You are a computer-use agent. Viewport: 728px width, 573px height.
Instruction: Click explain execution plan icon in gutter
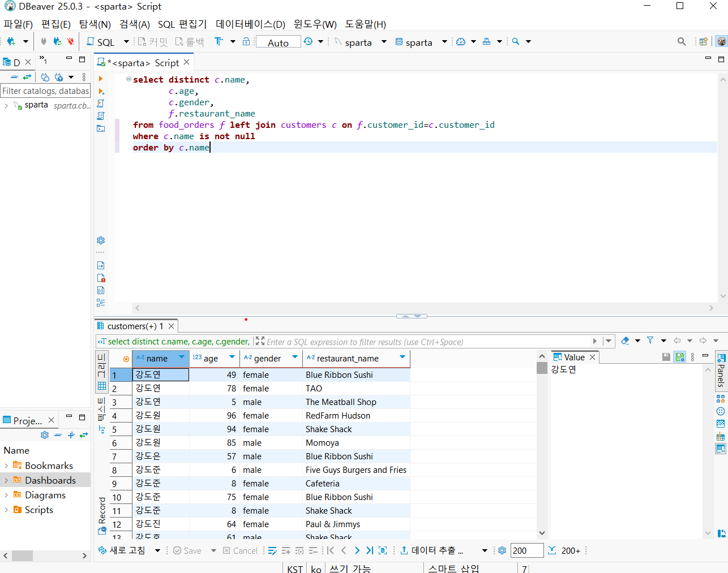(x=101, y=116)
